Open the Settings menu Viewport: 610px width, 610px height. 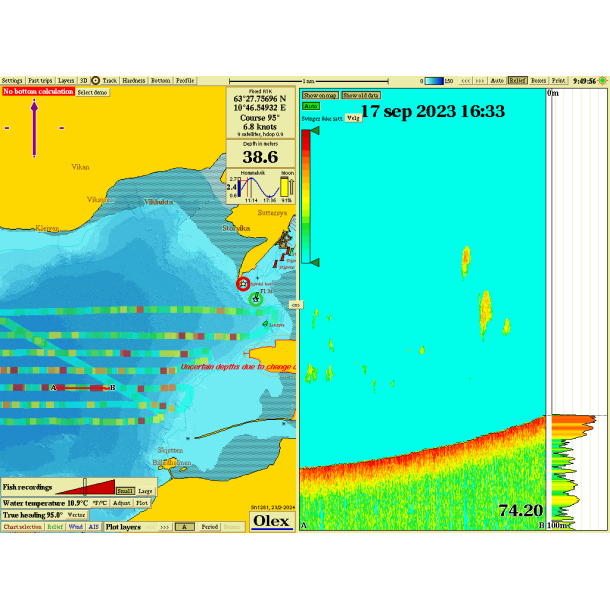click(12, 81)
